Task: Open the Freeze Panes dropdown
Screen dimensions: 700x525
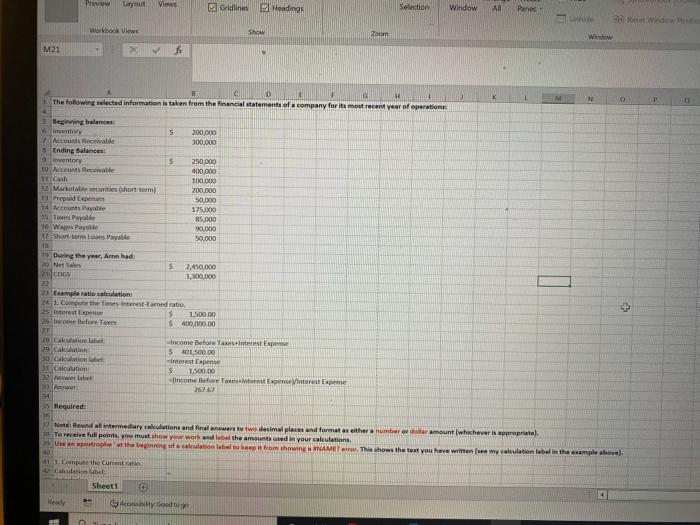Action: point(529,8)
